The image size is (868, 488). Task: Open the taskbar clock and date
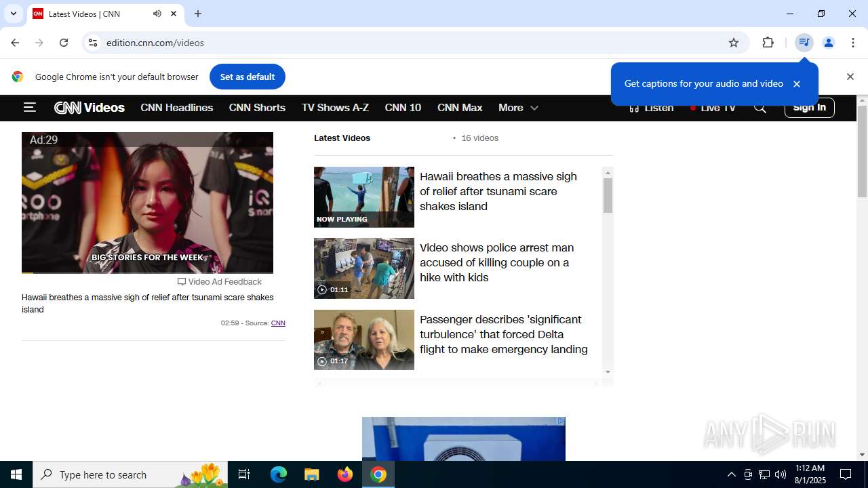(x=810, y=474)
